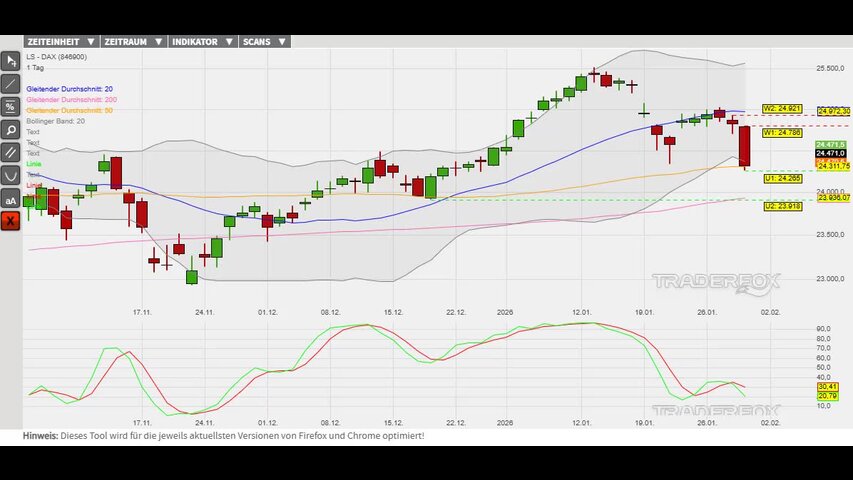Click the W1: 24.786 resistance label
The image size is (853, 480).
point(782,132)
